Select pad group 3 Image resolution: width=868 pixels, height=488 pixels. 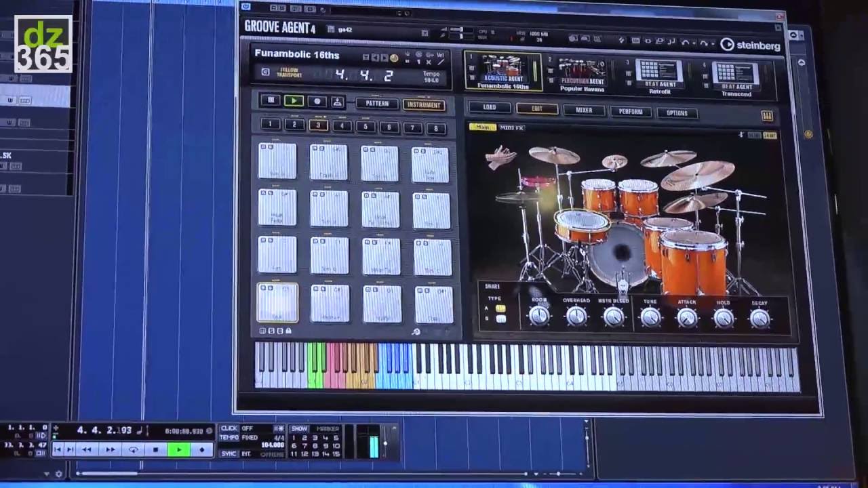coord(318,125)
